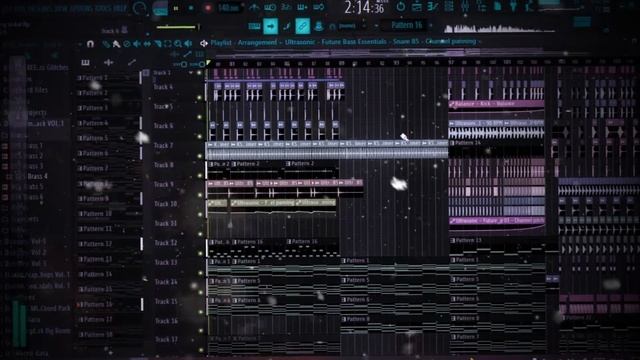The height and width of the screenshot is (360, 640).
Task: Mute Track 10 using its LED
Action: 200,214
